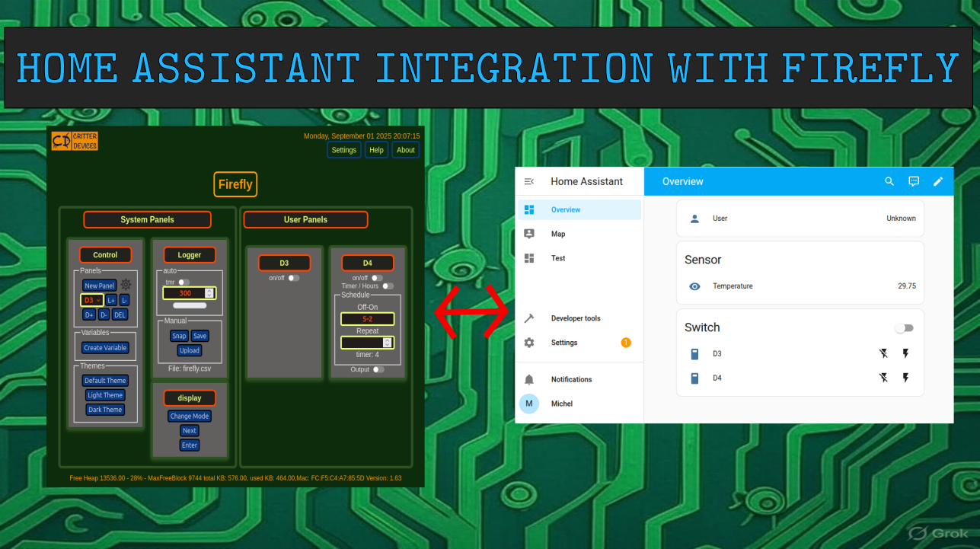
Task: Click the logger interval field showing 300
Action: click(x=189, y=293)
